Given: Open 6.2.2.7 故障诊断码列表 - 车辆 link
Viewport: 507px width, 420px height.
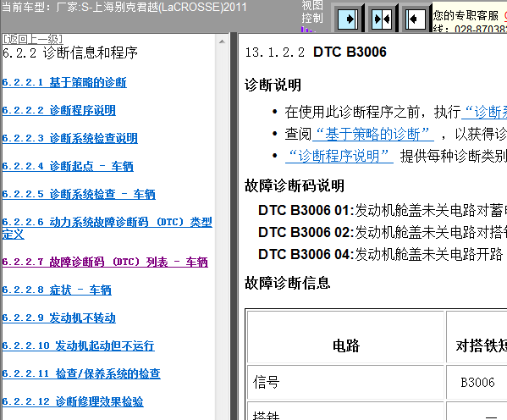Looking at the screenshot, I should (105, 262).
